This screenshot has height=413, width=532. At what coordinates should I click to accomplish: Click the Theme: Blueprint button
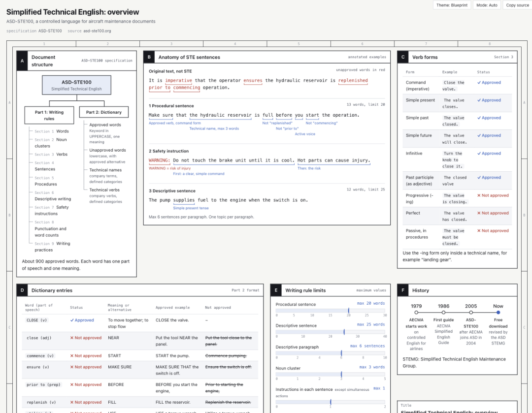(452, 5)
